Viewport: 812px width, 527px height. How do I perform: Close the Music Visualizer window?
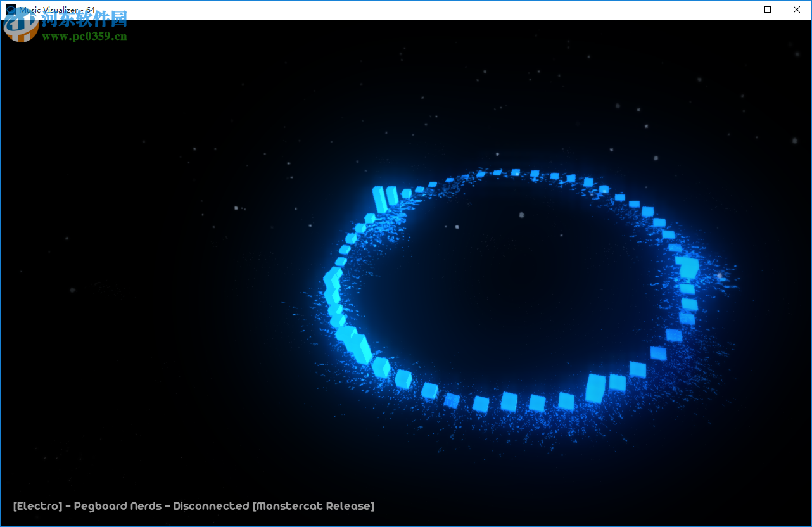click(796, 10)
